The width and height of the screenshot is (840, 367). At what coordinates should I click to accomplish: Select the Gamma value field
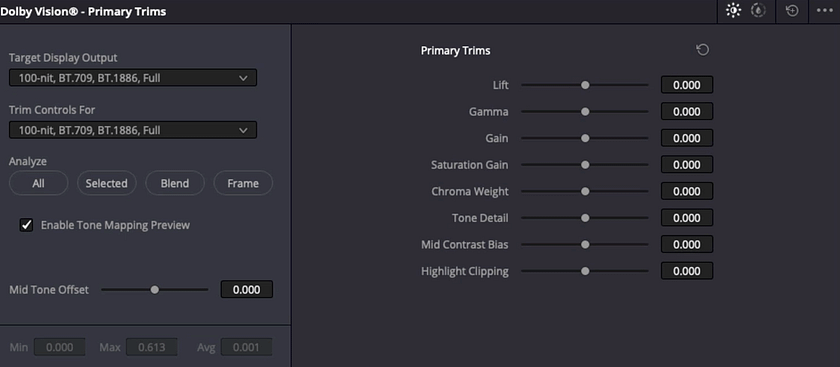[x=687, y=111]
